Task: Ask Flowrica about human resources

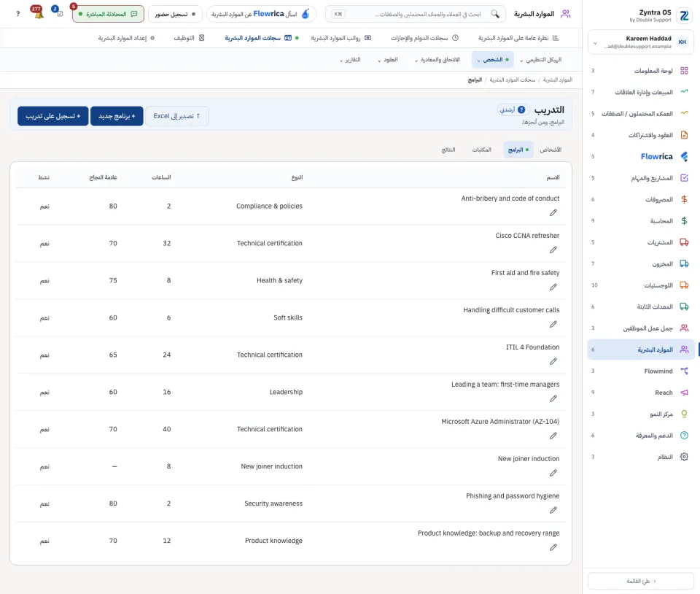Action: pos(261,14)
